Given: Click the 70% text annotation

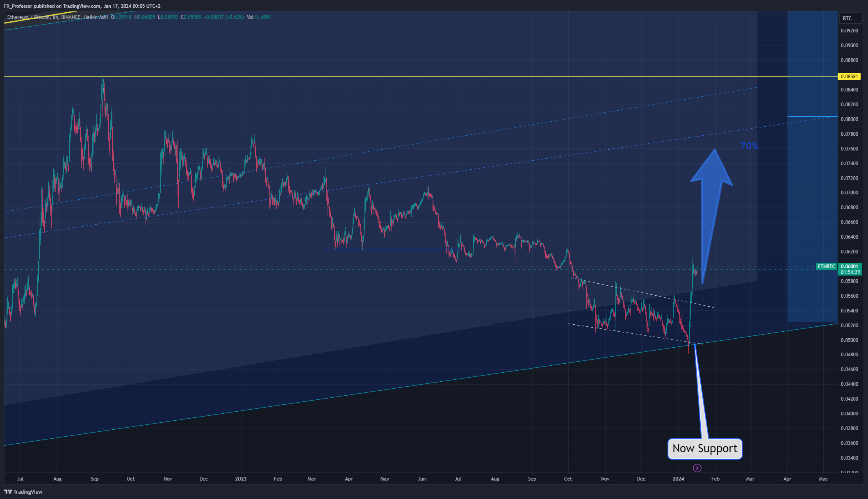Looking at the screenshot, I should click(749, 146).
